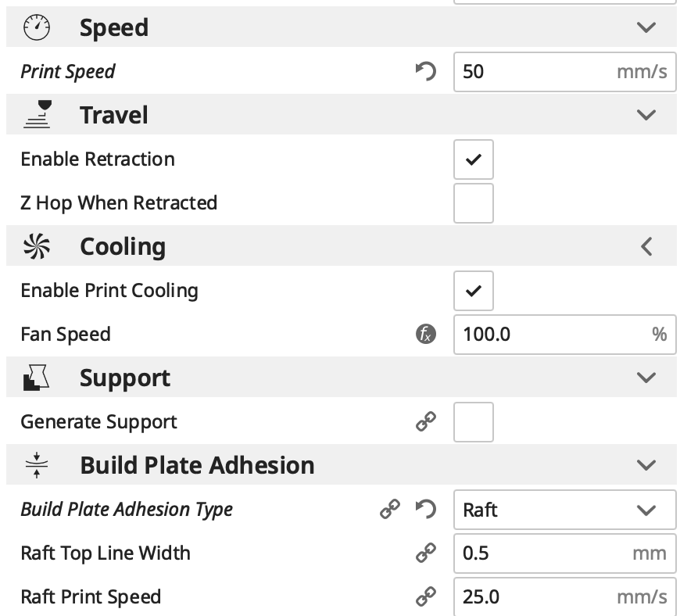The height and width of the screenshot is (616, 680).
Task: Collapse the Travel section header
Action: tap(646, 115)
